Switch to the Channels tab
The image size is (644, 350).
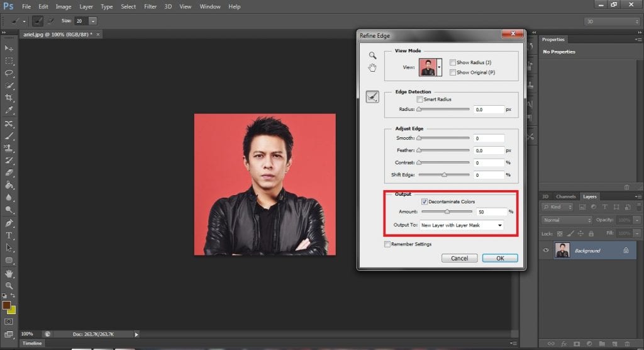click(565, 196)
